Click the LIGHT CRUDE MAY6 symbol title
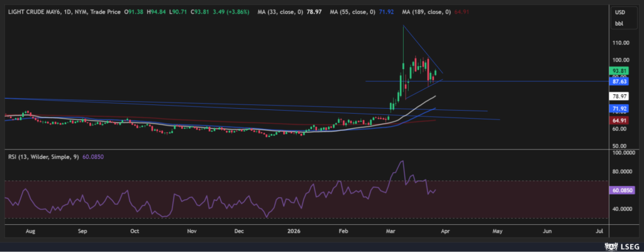The height and width of the screenshot is (252, 644). point(34,13)
